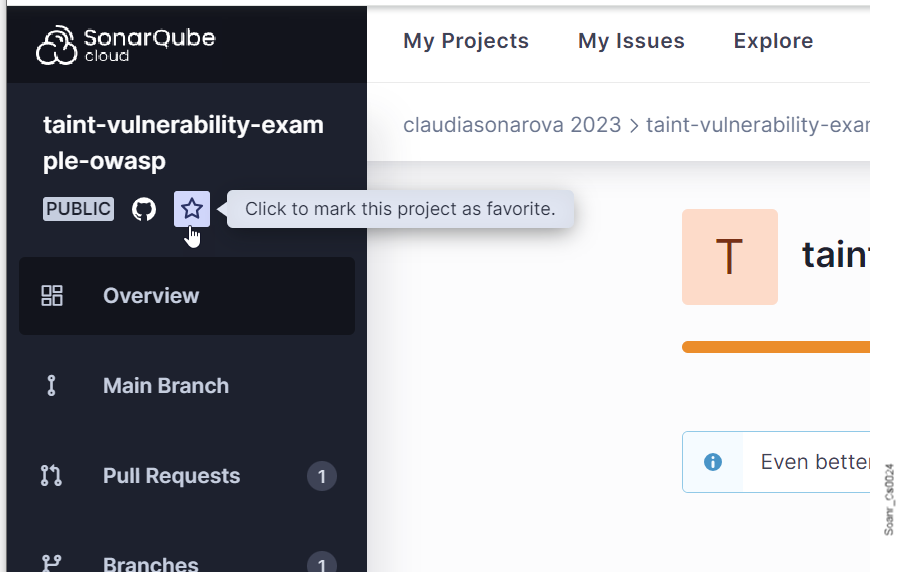Viewport: 917px width, 572px height.
Task: Click the Pull Requests icon
Action: point(51,475)
